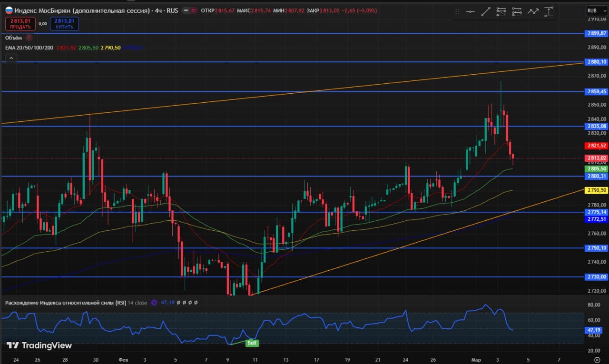Viewport: 609px width, 364px height.
Task: Choose the Fibonacci retracement tool
Action: point(501,11)
